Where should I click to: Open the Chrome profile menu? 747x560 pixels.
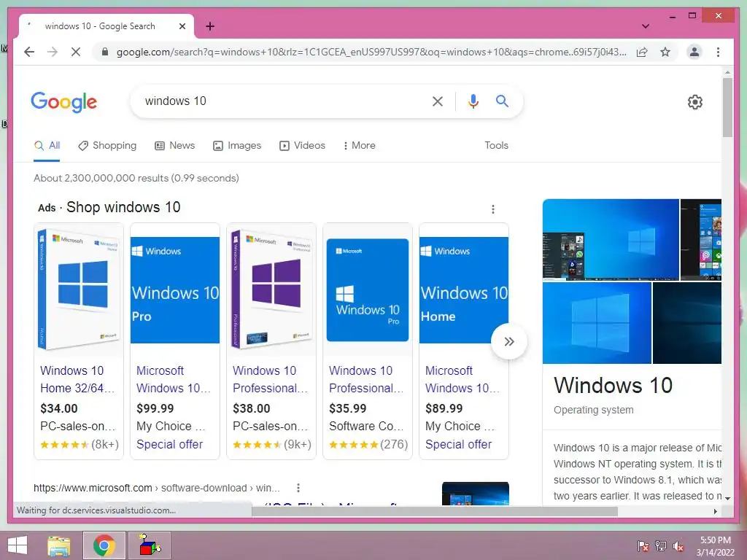click(x=694, y=52)
